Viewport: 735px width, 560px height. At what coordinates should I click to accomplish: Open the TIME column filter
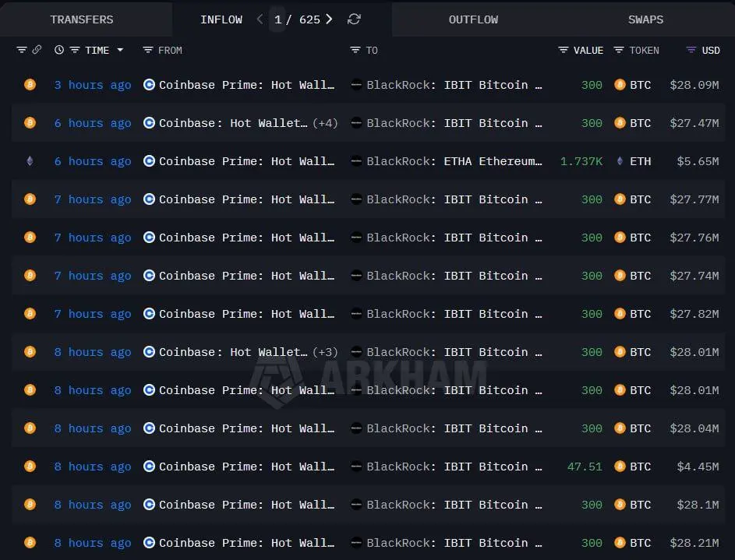[x=75, y=50]
